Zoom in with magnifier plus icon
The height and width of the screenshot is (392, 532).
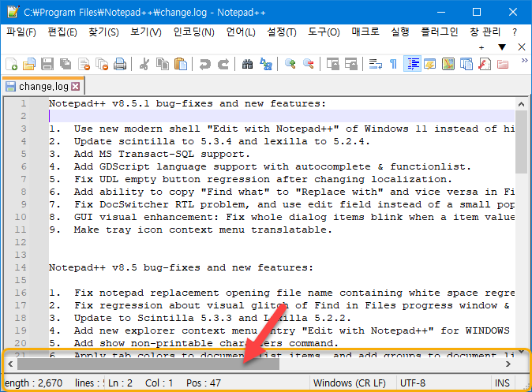click(x=290, y=64)
